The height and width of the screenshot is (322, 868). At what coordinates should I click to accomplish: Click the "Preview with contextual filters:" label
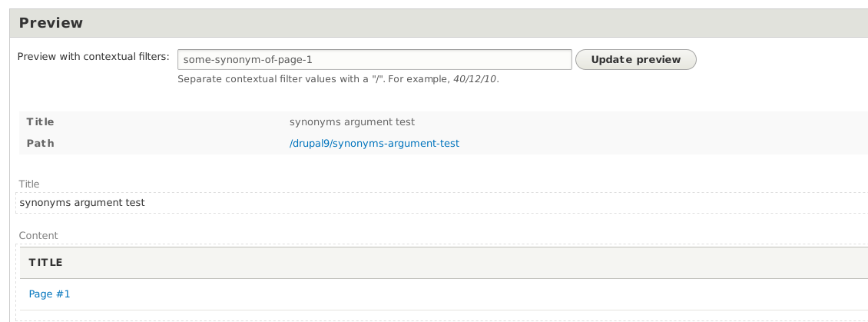(x=93, y=56)
